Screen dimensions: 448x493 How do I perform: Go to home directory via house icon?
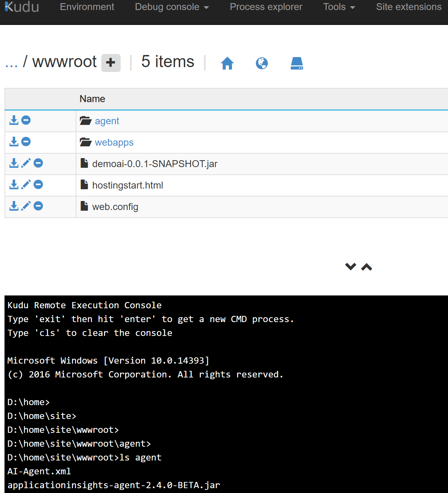pos(227,63)
